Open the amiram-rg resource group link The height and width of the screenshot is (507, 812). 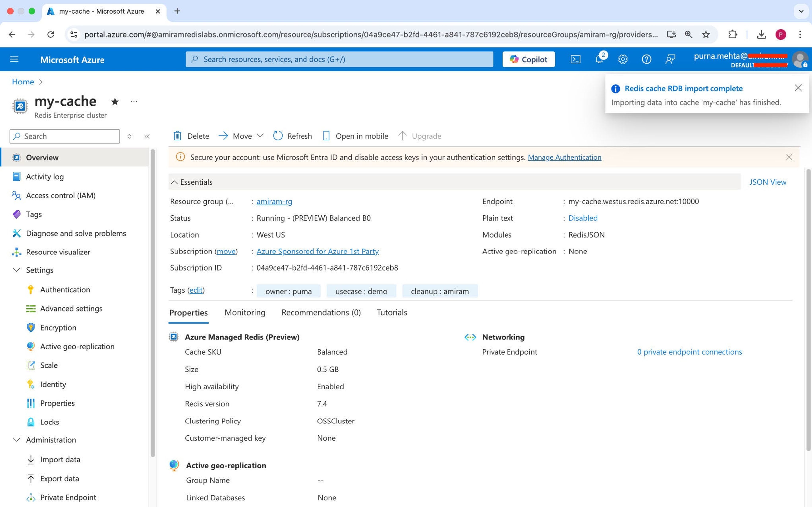[274, 202]
